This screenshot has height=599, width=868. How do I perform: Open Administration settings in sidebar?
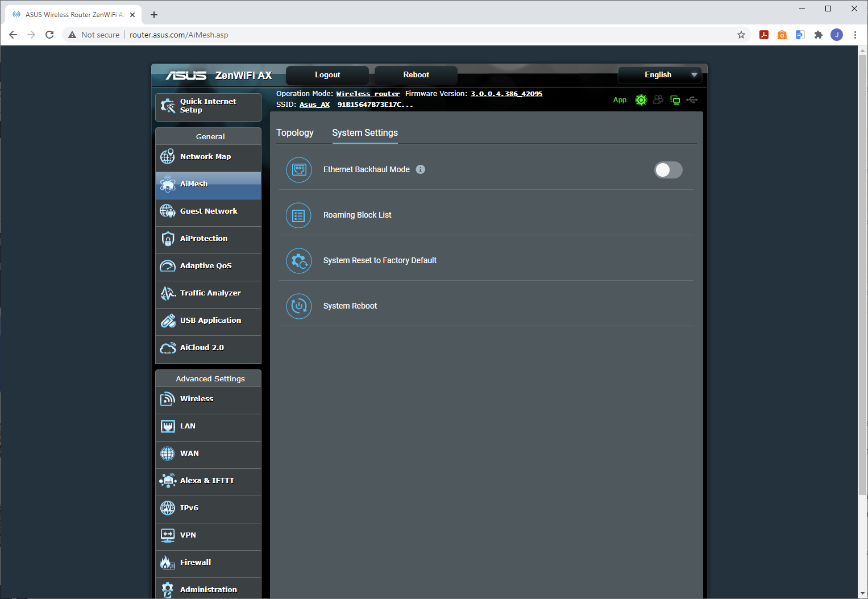[208, 589]
